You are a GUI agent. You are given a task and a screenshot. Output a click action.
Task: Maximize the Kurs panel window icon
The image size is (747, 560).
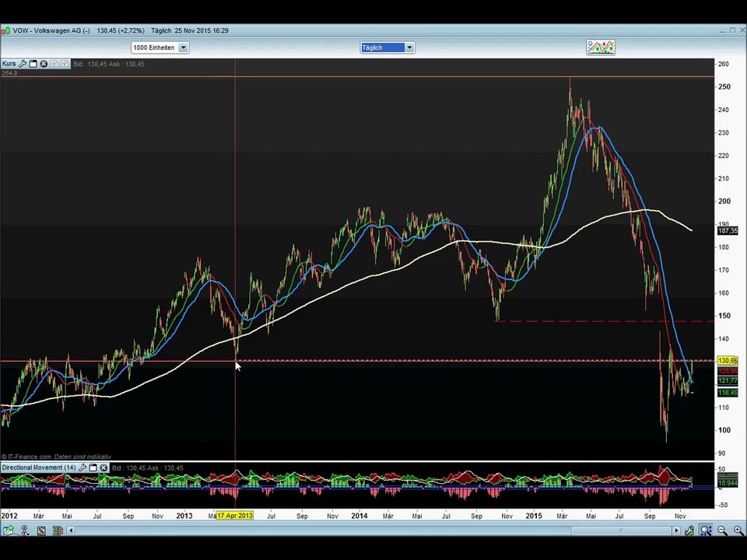tap(33, 64)
